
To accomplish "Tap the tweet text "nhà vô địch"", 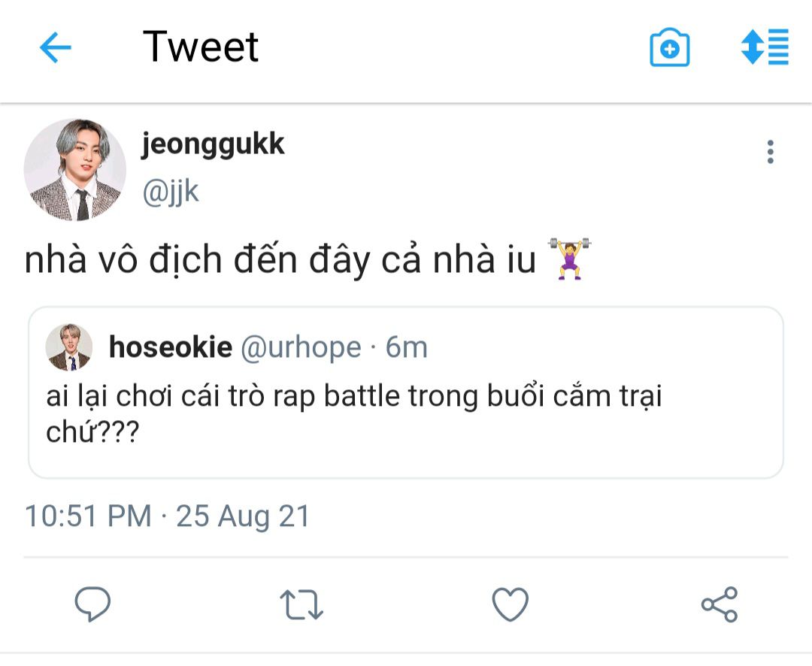I will tap(123, 260).
